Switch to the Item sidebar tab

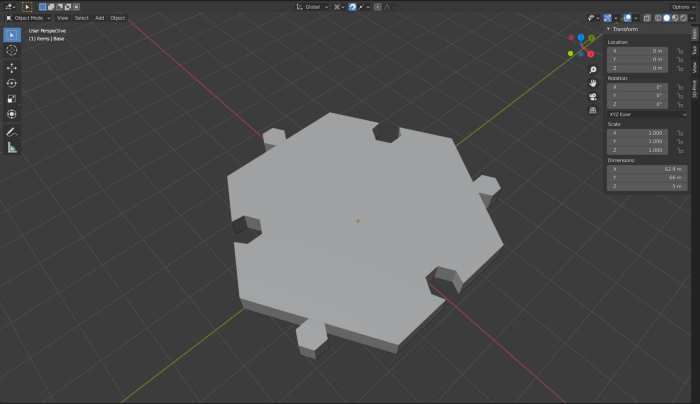click(x=695, y=34)
